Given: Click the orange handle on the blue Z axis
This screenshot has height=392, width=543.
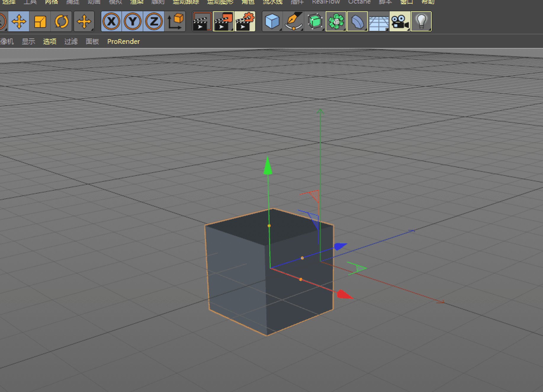Looking at the screenshot, I should click(x=302, y=258).
